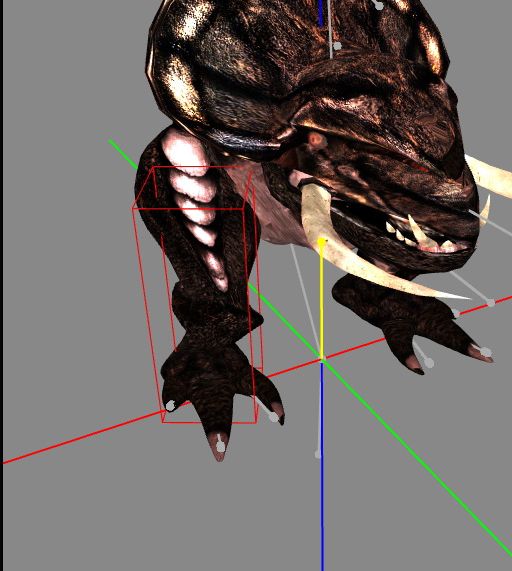The width and height of the screenshot is (512, 571).
Task: Select the red bounding box top face
Action: [x=192, y=188]
